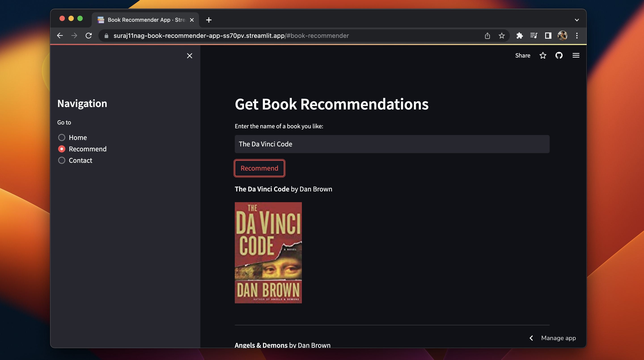Select the Recommend radio option

tap(62, 149)
